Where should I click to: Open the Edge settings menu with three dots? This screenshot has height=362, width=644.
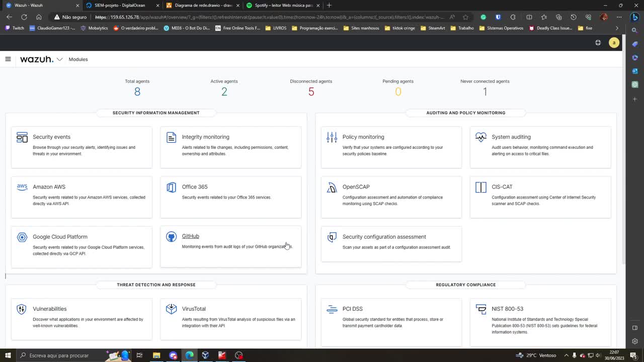[x=619, y=17]
